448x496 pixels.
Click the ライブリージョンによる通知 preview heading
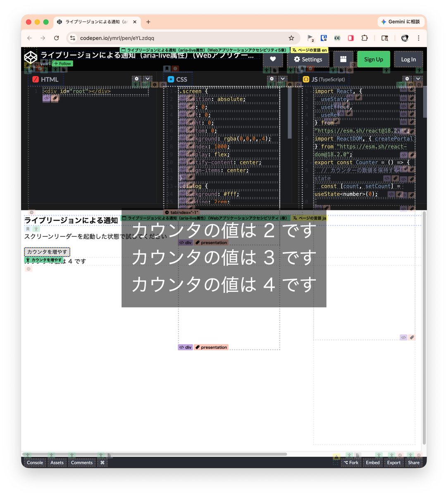tap(71, 220)
